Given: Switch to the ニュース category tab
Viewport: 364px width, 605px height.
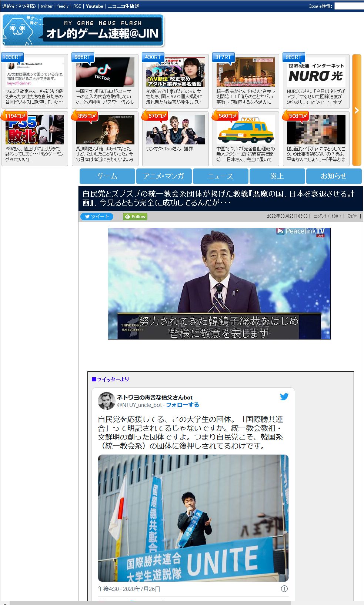Looking at the screenshot, I should coord(220,176).
